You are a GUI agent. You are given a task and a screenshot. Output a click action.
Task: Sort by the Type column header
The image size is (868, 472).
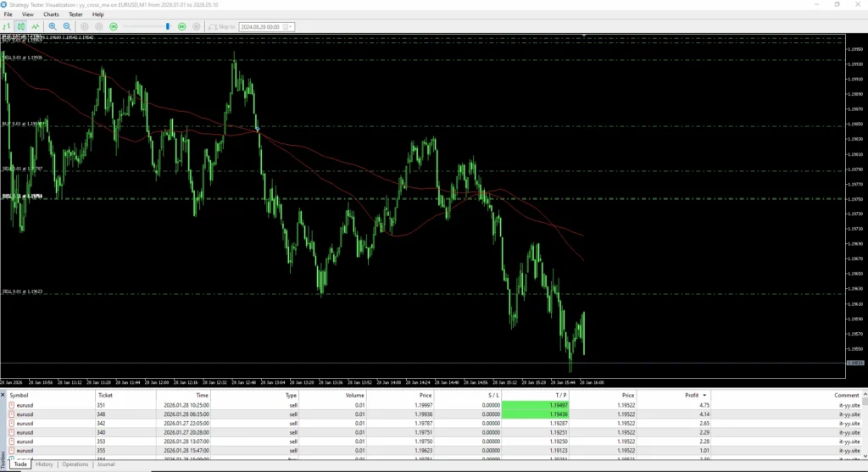point(254,395)
